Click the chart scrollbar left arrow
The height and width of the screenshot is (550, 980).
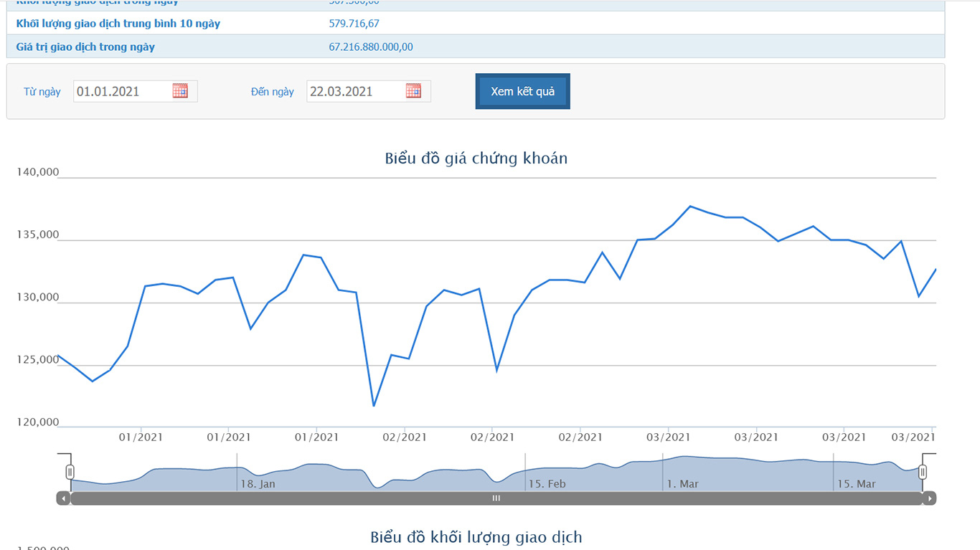point(63,498)
